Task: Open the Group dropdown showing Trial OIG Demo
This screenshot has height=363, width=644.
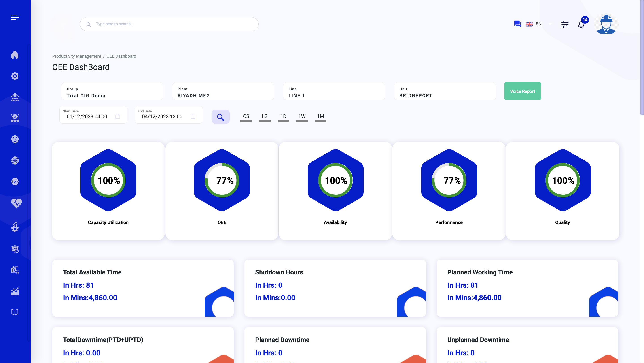Action: pos(112,91)
